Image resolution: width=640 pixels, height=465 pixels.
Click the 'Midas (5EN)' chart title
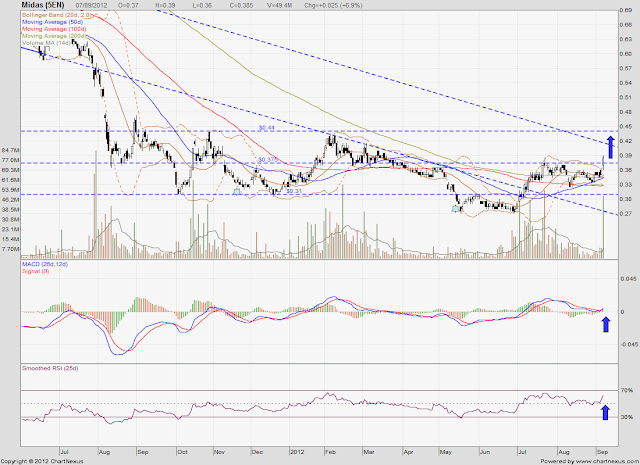pos(45,5)
